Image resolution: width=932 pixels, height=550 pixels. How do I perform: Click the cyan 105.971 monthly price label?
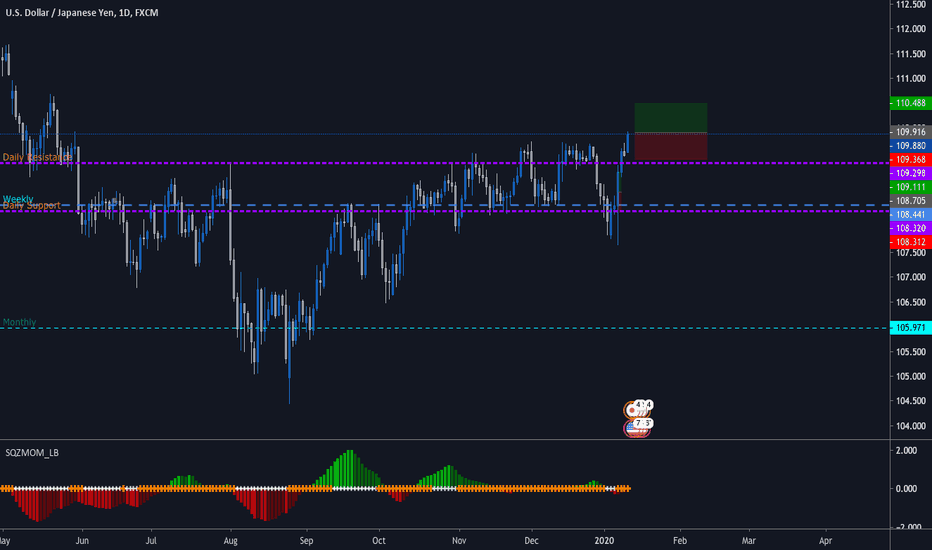(909, 327)
